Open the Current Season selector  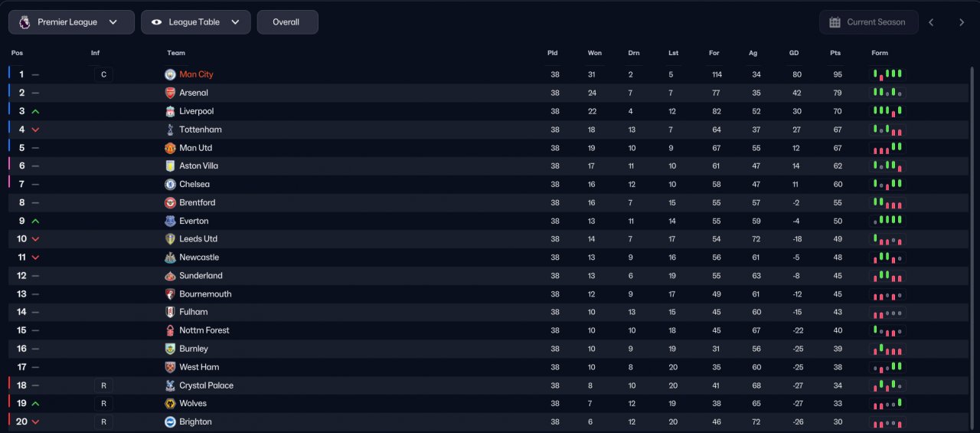click(868, 22)
